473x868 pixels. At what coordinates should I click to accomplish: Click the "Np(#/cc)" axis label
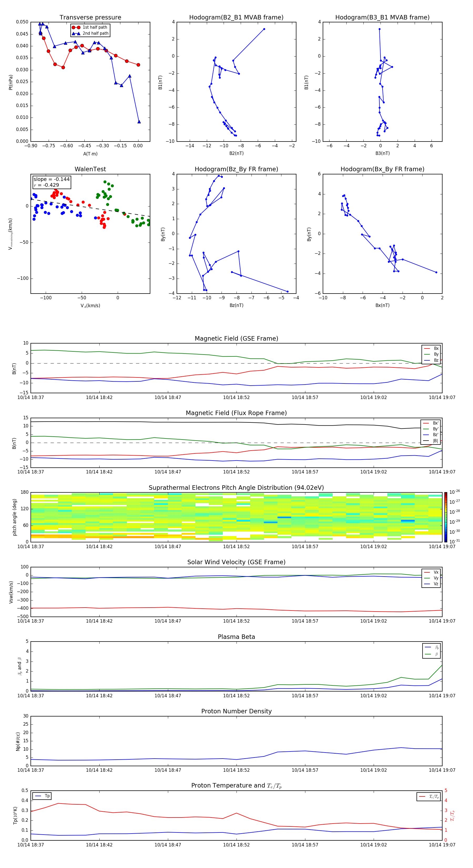[18, 741]
